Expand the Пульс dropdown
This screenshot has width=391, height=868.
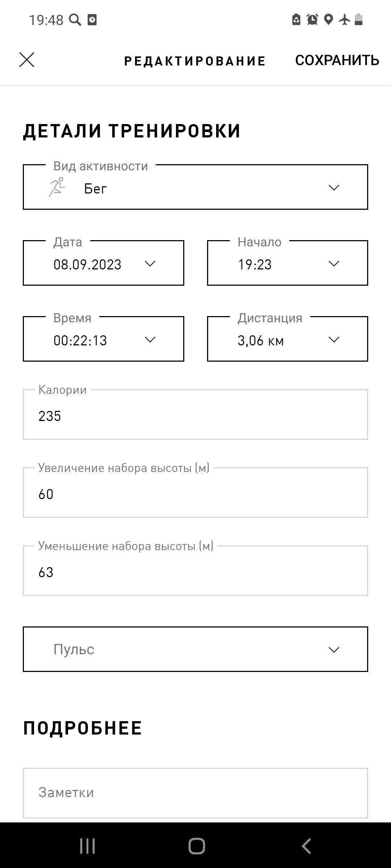[x=195, y=649]
